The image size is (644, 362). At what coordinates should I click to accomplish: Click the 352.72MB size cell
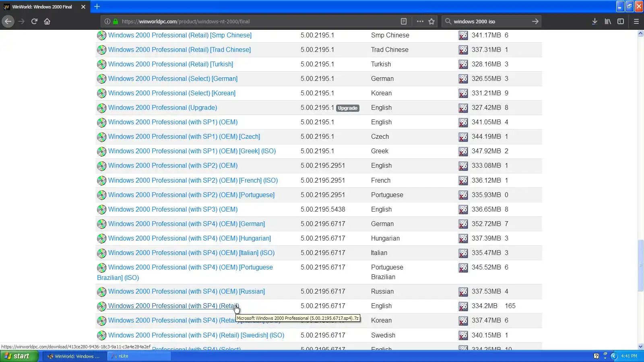tap(486, 224)
